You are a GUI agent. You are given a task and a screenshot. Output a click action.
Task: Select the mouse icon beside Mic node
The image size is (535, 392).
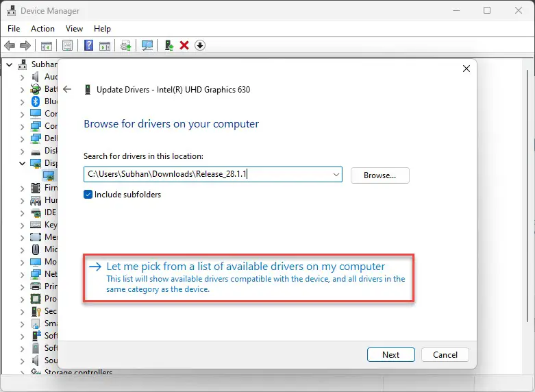click(36, 249)
